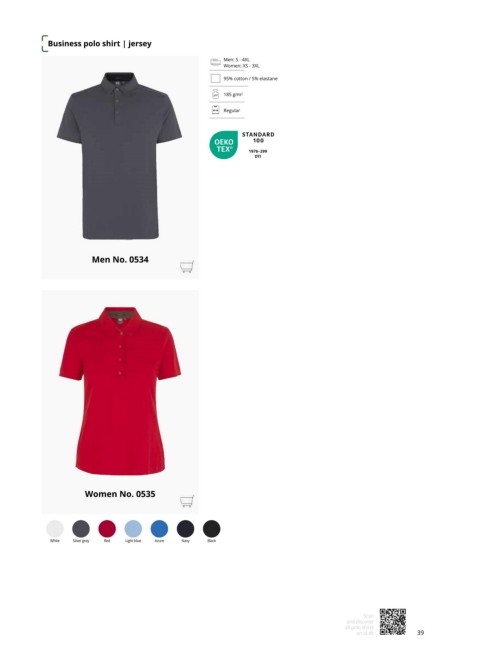
Task: Click the QR code at the page bottom
Action: 393,622
